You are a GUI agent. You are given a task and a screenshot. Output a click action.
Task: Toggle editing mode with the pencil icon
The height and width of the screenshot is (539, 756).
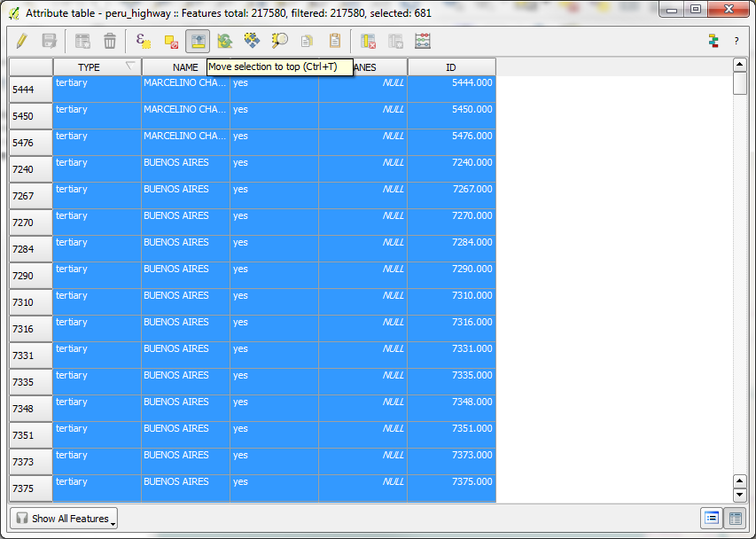22,41
